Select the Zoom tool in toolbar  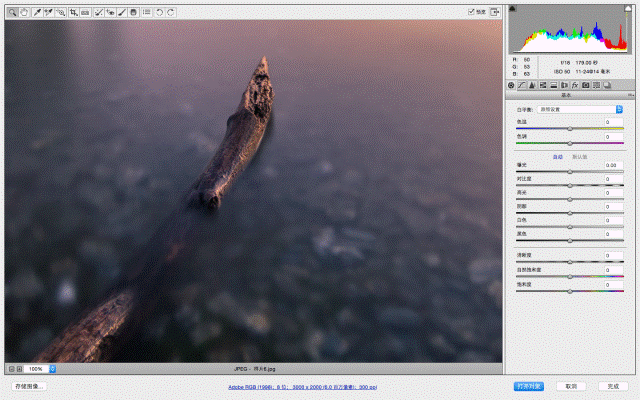(11, 12)
